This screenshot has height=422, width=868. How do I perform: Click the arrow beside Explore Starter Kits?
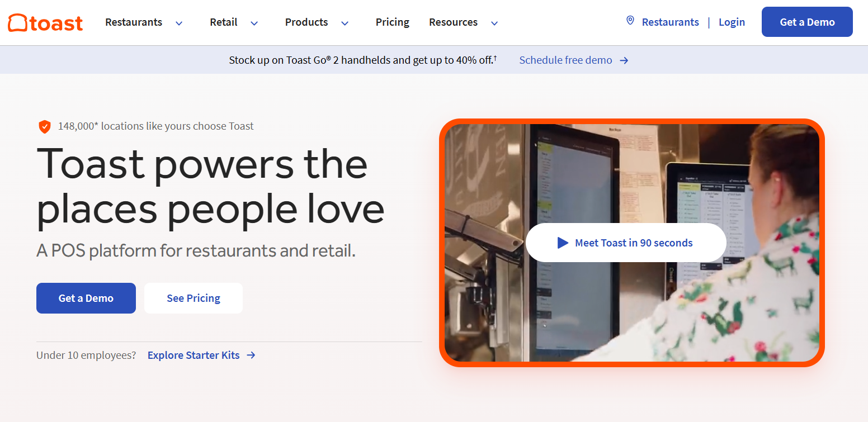click(251, 355)
